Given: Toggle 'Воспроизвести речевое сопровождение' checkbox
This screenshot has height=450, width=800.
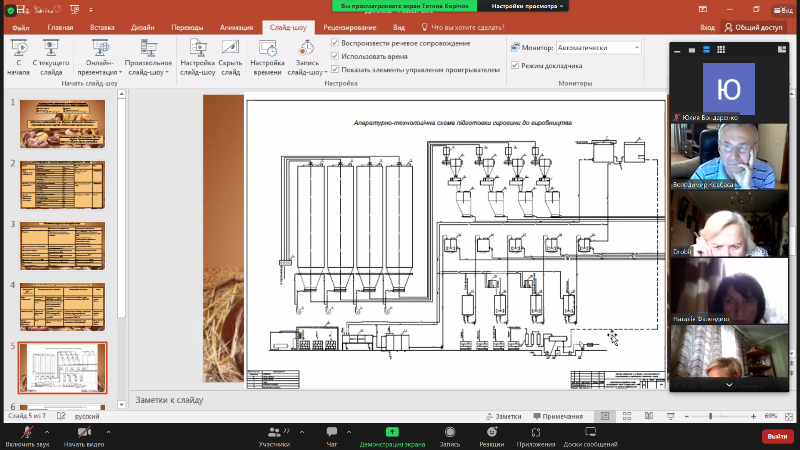Looking at the screenshot, I should pos(335,44).
